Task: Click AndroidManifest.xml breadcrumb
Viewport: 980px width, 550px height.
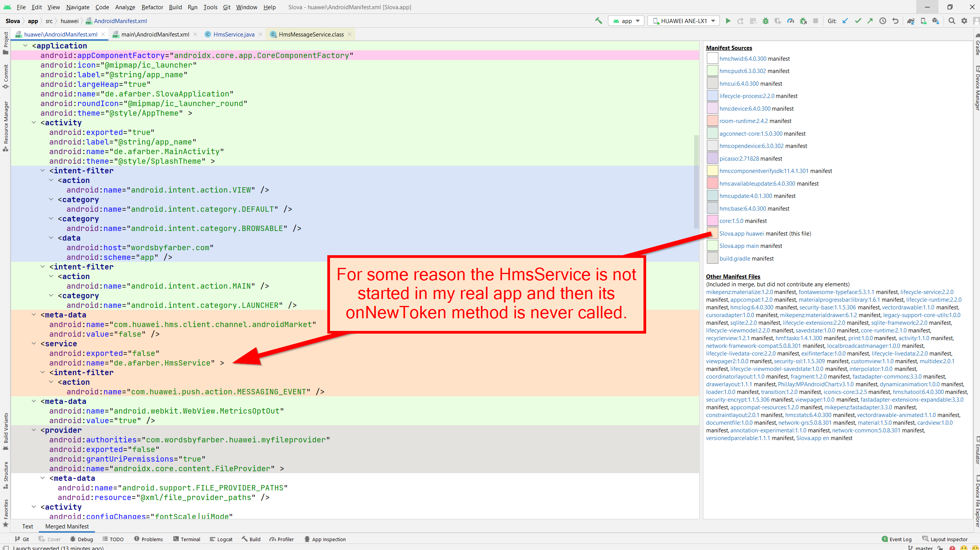Action: pyautogui.click(x=116, y=21)
